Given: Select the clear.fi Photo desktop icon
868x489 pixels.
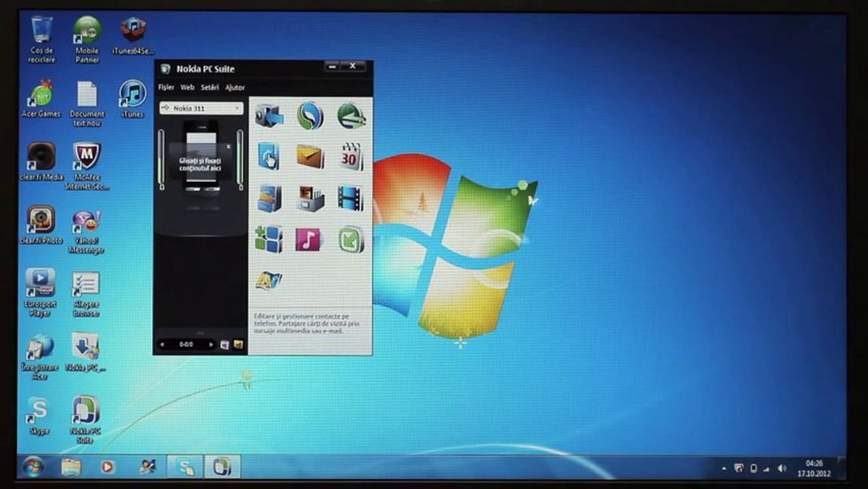Looking at the screenshot, I should 41,225.
